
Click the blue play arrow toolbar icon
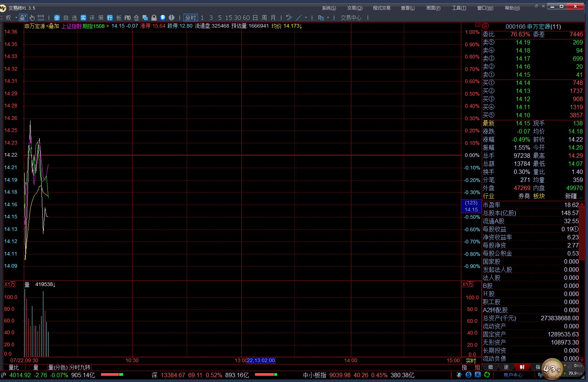point(163,18)
